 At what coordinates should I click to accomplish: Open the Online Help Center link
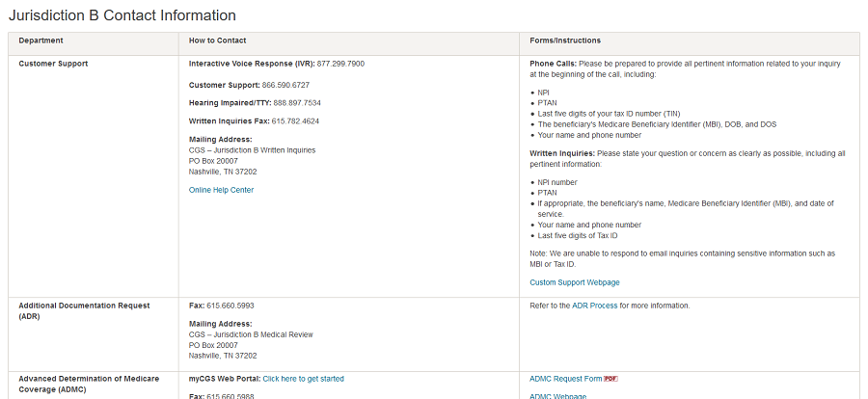[x=221, y=190]
